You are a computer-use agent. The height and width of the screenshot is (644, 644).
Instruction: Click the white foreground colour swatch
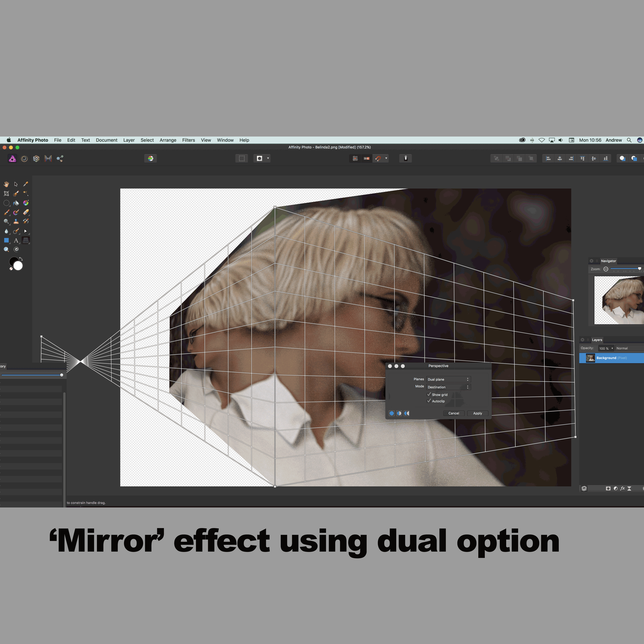18,266
